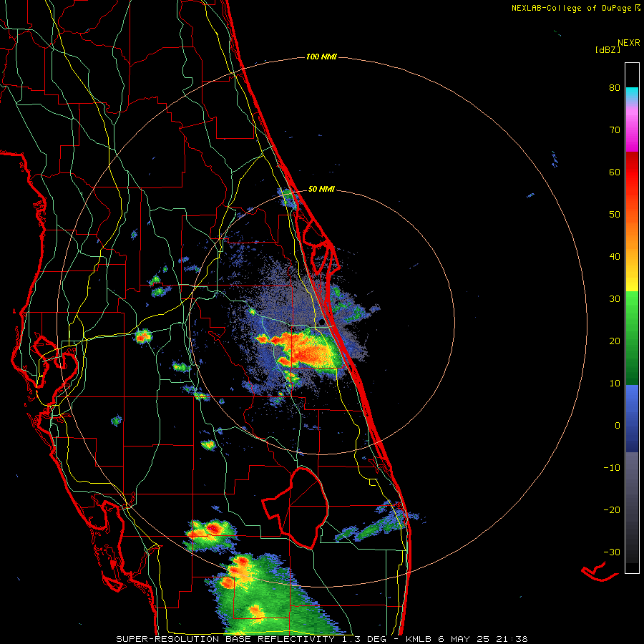The width and height of the screenshot is (644, 644).
Task: Click the 70 value on the dBZ scale
Action: (615, 130)
